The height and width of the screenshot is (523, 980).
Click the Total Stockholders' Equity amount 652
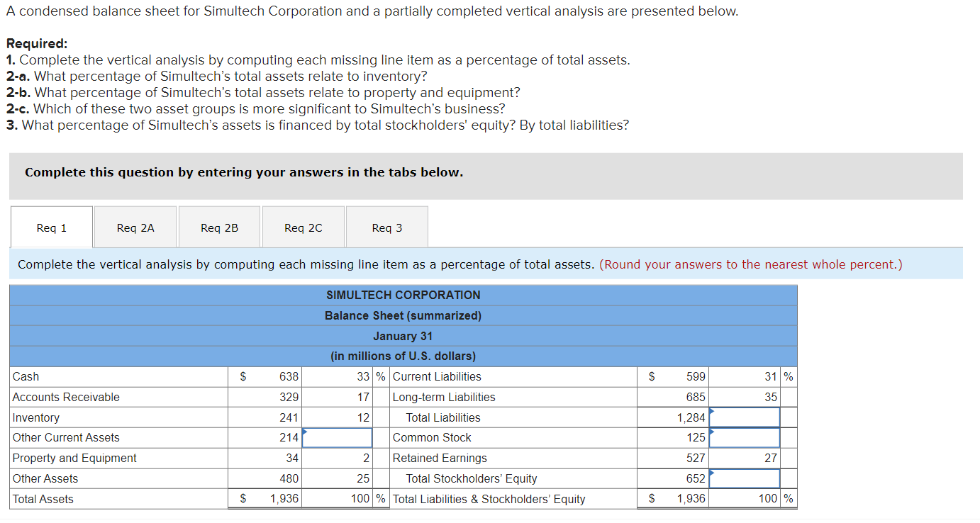click(696, 479)
